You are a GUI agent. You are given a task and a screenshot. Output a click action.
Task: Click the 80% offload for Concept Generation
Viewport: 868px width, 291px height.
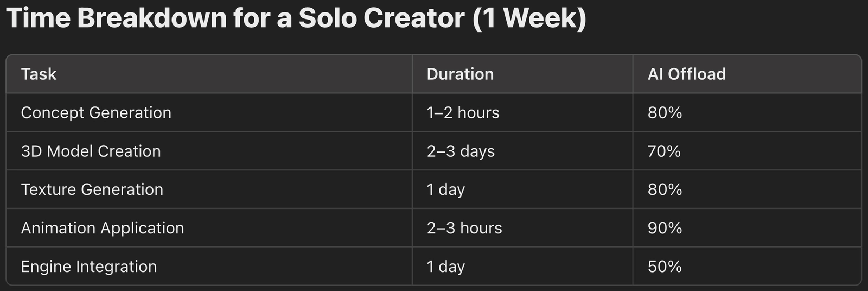665,112
